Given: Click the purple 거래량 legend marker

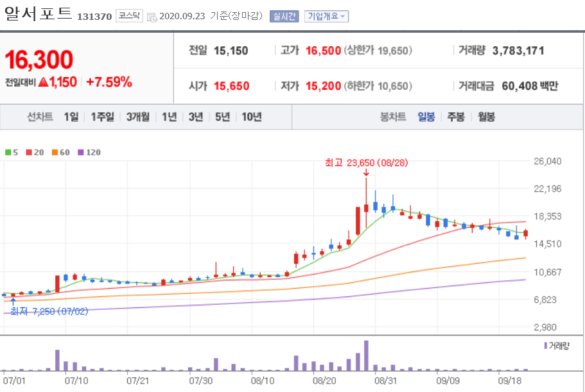Looking at the screenshot, I should [x=545, y=346].
